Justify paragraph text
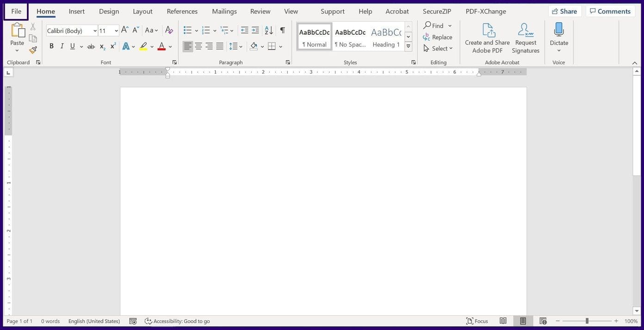Viewport: 644px width, 330px height. (x=220, y=46)
